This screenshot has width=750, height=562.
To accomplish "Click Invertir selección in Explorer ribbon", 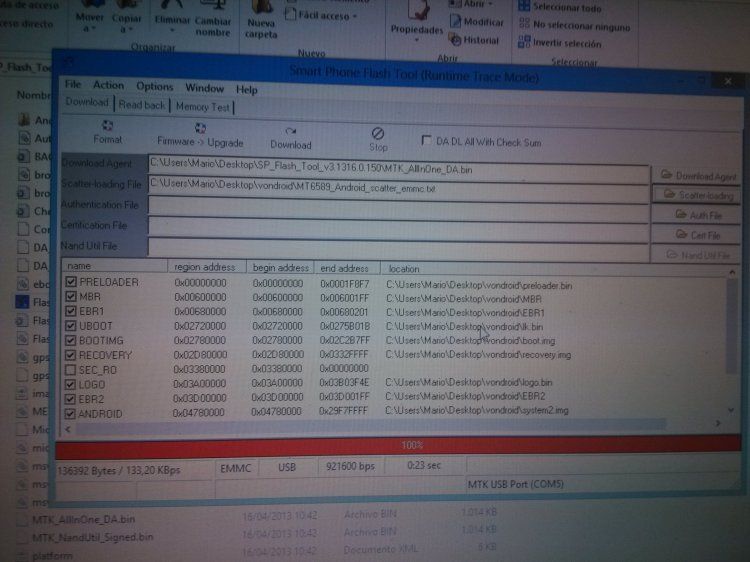I will click(x=560, y=43).
